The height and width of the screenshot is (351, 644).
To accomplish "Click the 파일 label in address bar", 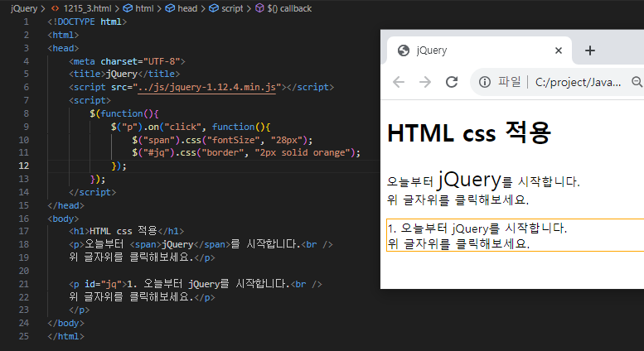I will pyautogui.click(x=509, y=82).
